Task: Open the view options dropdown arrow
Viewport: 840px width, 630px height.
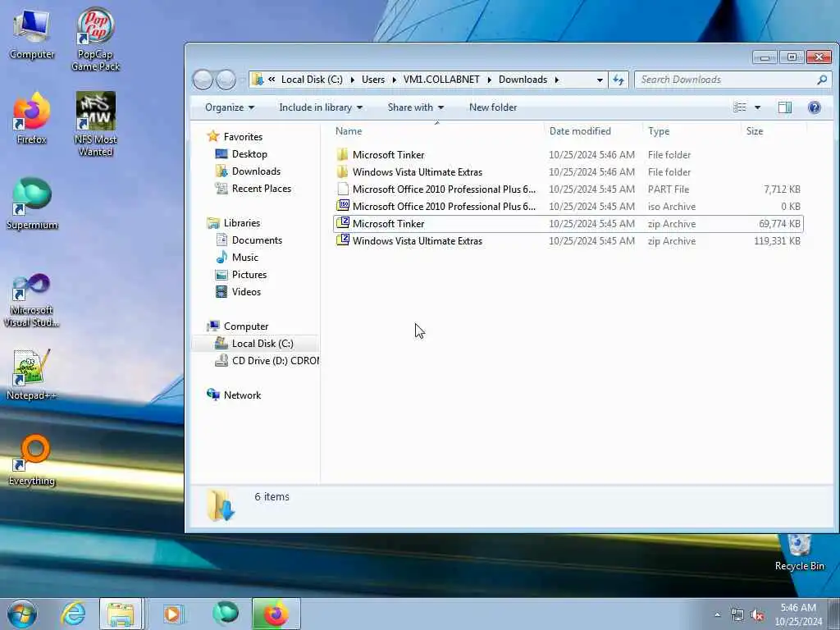Action: click(x=757, y=107)
